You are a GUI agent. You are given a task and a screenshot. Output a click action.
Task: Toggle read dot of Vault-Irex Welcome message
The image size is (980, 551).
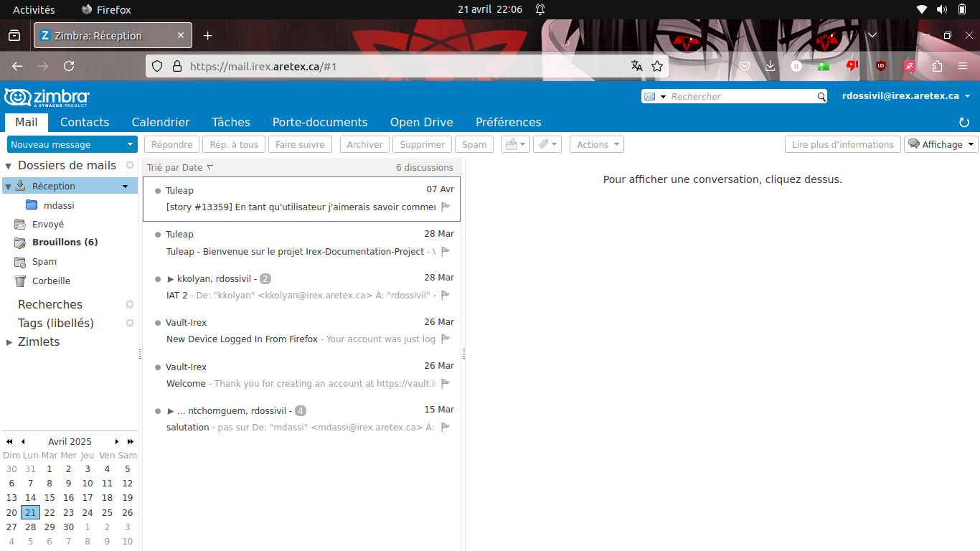158,367
